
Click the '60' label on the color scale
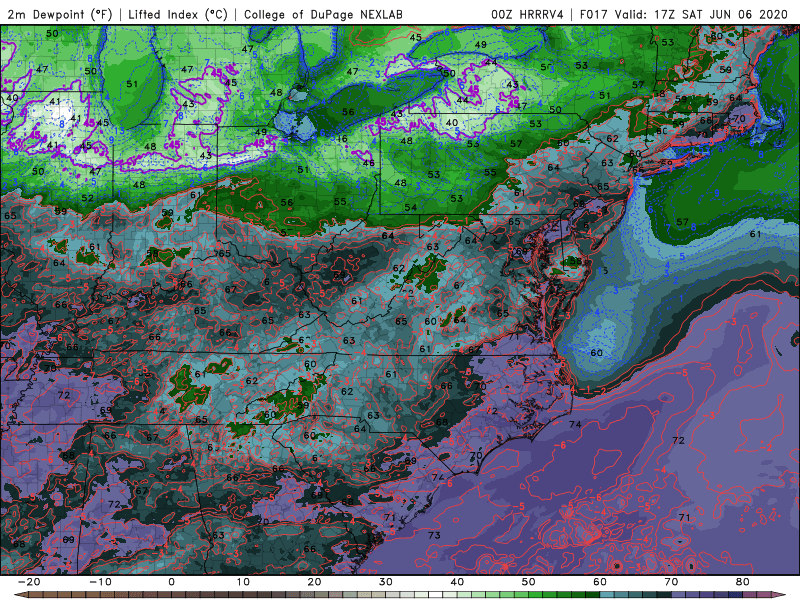pos(600,582)
